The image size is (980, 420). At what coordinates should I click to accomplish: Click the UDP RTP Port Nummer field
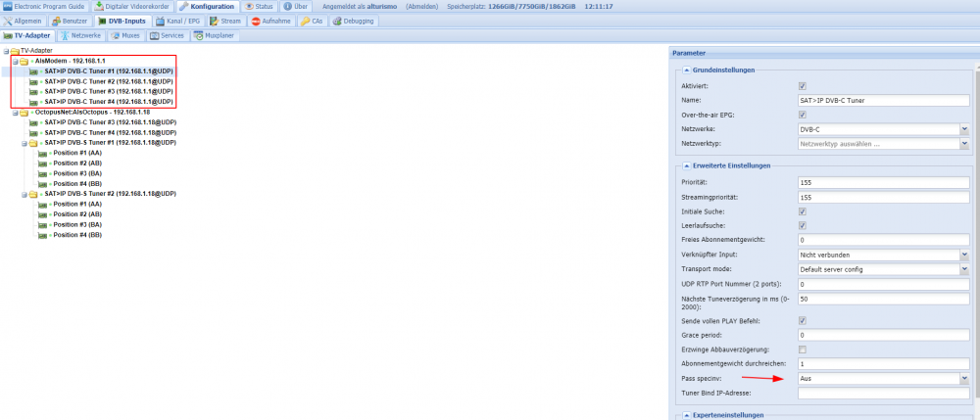tap(884, 284)
